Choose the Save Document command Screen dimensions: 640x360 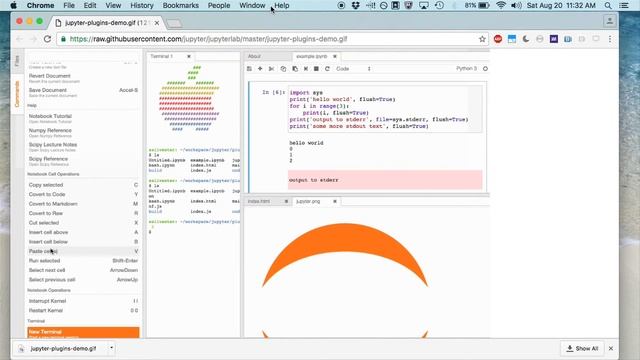pyautogui.click(x=83, y=92)
